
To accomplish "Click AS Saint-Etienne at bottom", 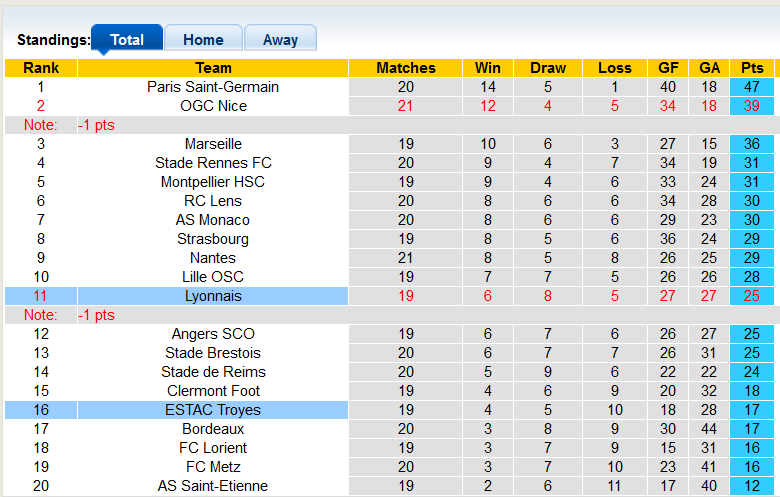I will click(213, 486).
